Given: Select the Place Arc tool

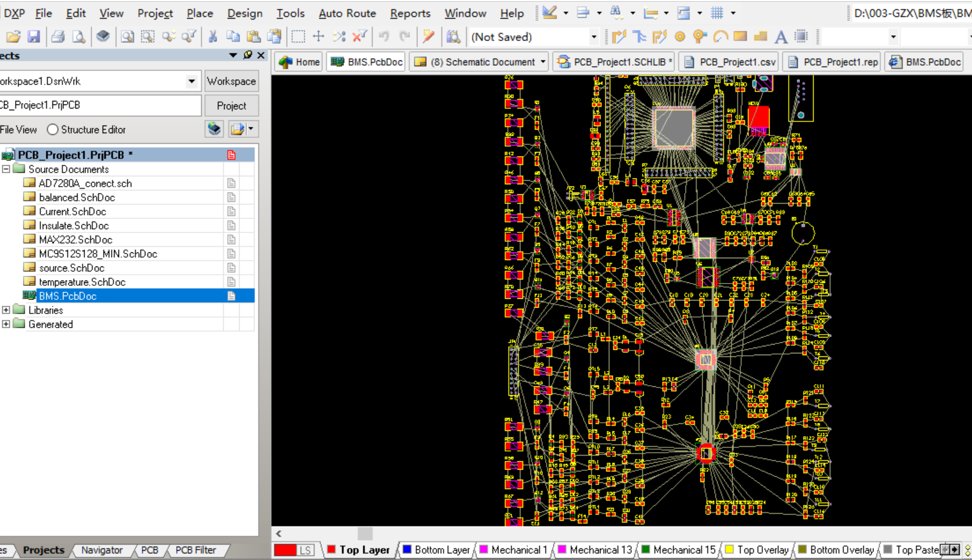Looking at the screenshot, I should coord(720,37).
